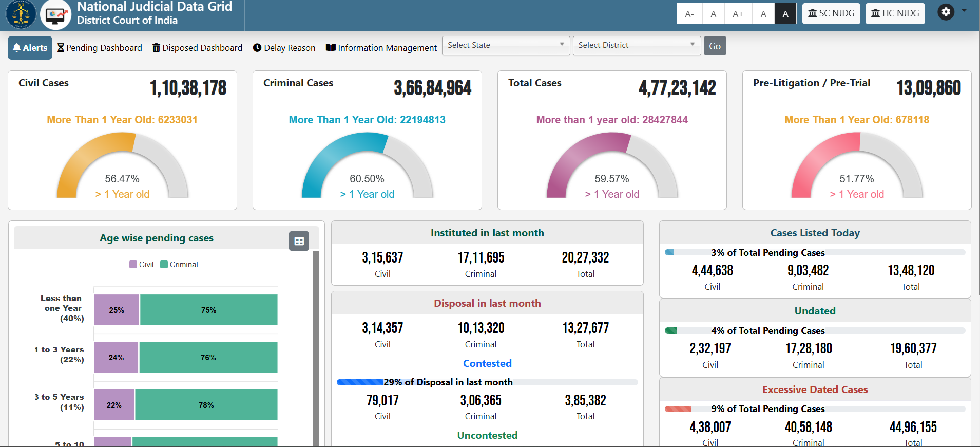Click the NJDG monitor chart logo
The image size is (980, 447).
55,14
